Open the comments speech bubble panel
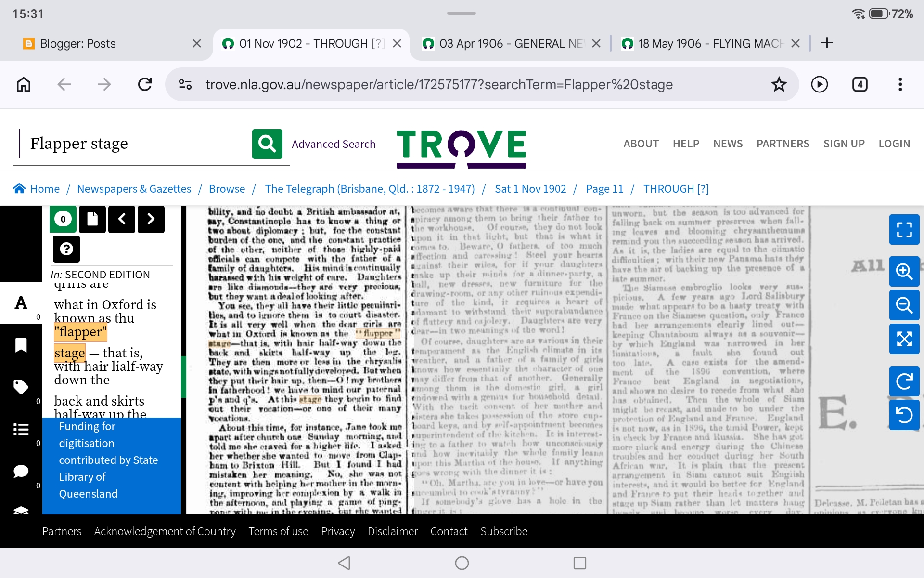This screenshot has width=924, height=578. coord(21,471)
